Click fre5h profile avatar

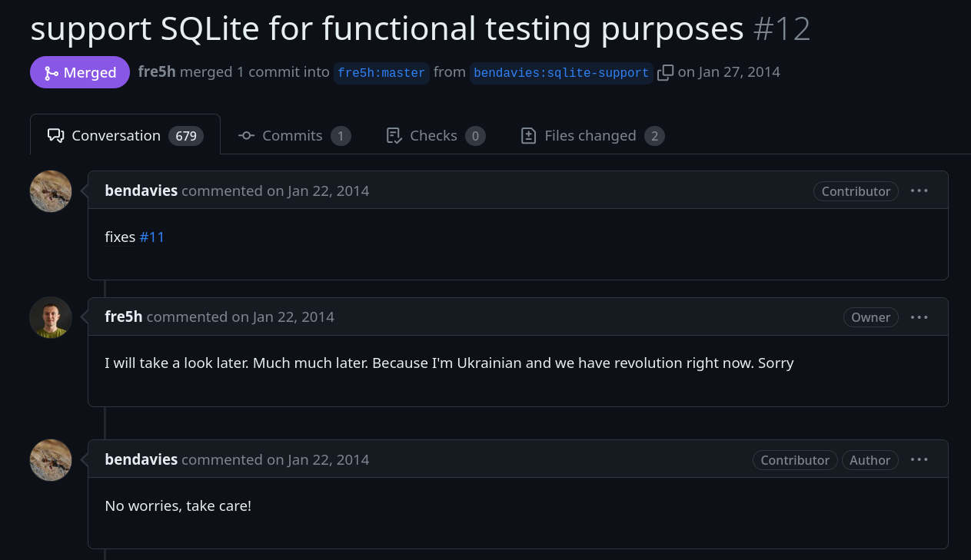coord(51,317)
